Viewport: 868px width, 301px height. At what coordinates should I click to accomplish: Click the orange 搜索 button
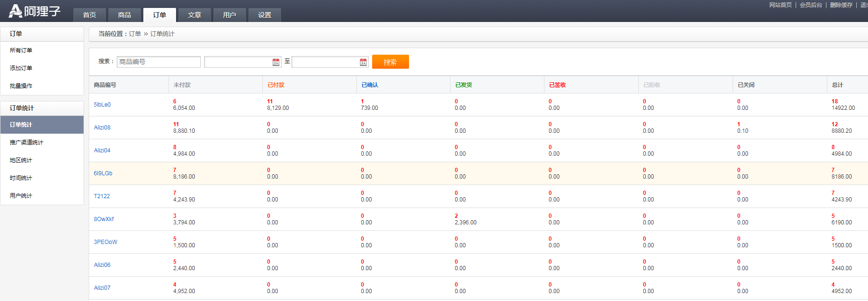click(x=390, y=62)
